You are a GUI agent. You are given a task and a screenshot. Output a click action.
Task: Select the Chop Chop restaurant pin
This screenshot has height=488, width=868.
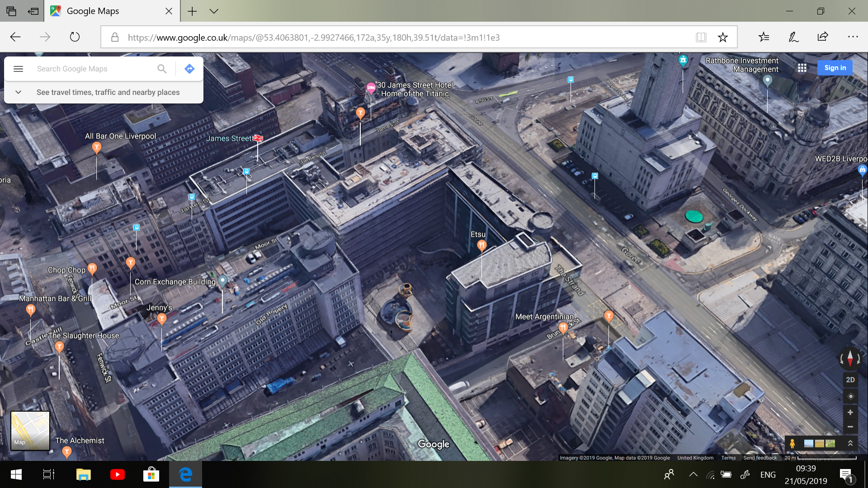[92, 269]
